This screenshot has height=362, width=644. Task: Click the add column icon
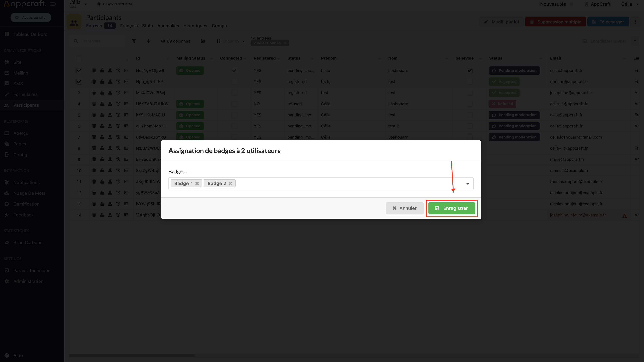[x=148, y=41]
